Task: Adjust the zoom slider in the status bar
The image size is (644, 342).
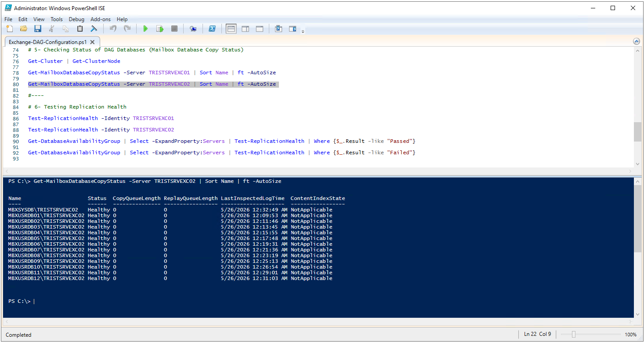Action: tap(573, 335)
